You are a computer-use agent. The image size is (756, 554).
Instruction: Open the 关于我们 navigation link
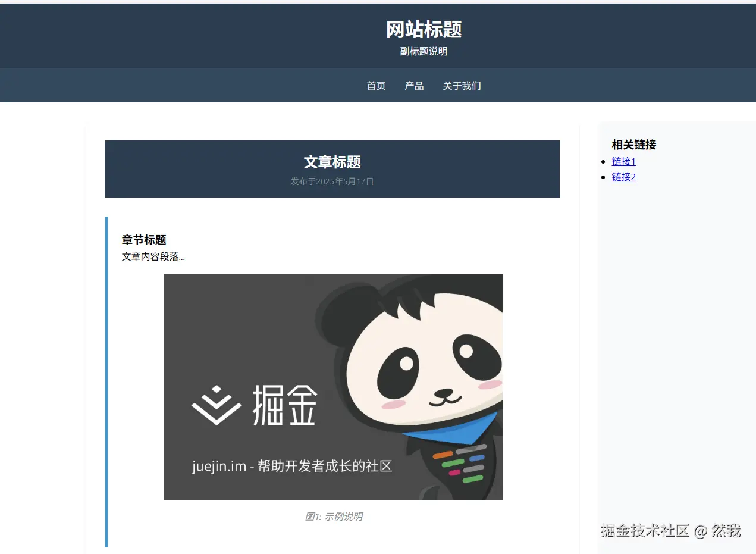click(x=462, y=86)
